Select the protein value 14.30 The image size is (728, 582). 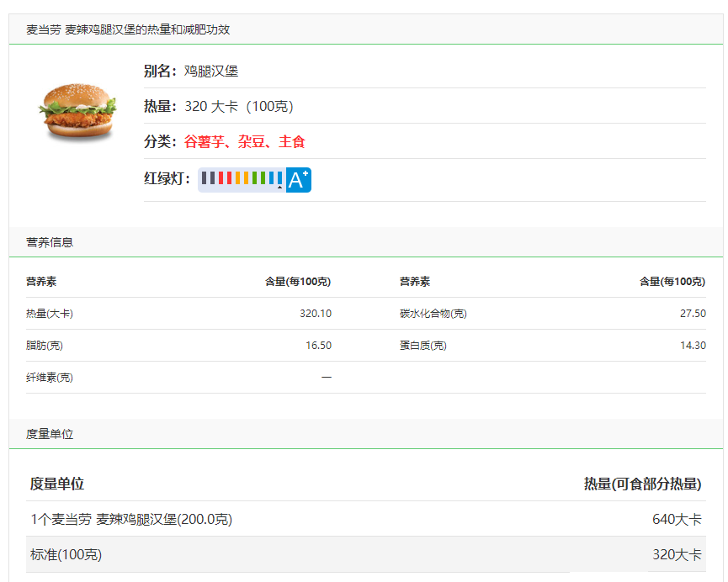pos(693,346)
